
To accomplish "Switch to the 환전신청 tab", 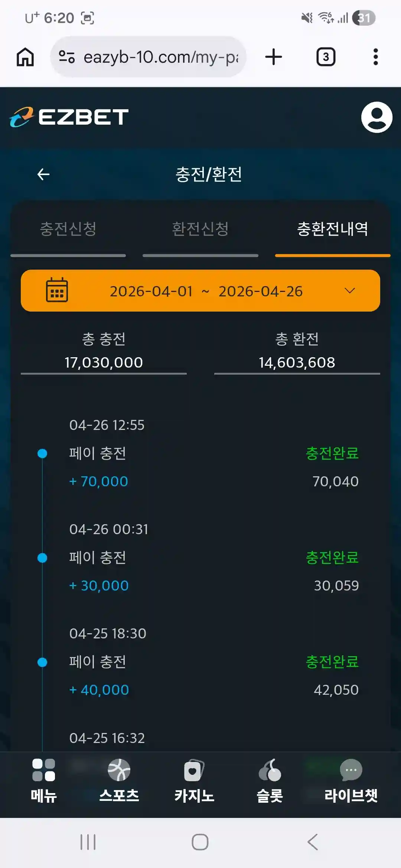I will coord(200,229).
